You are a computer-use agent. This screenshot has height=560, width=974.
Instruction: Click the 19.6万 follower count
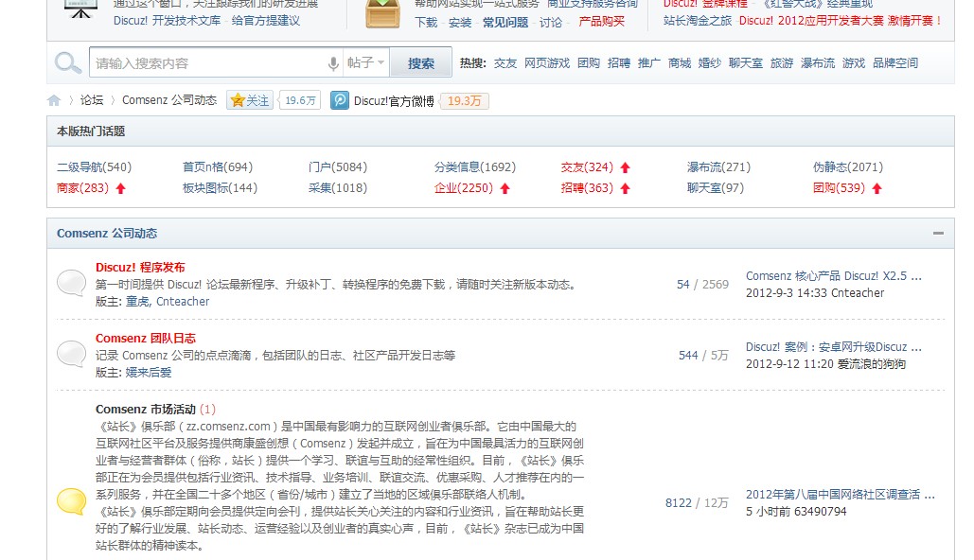point(300,100)
